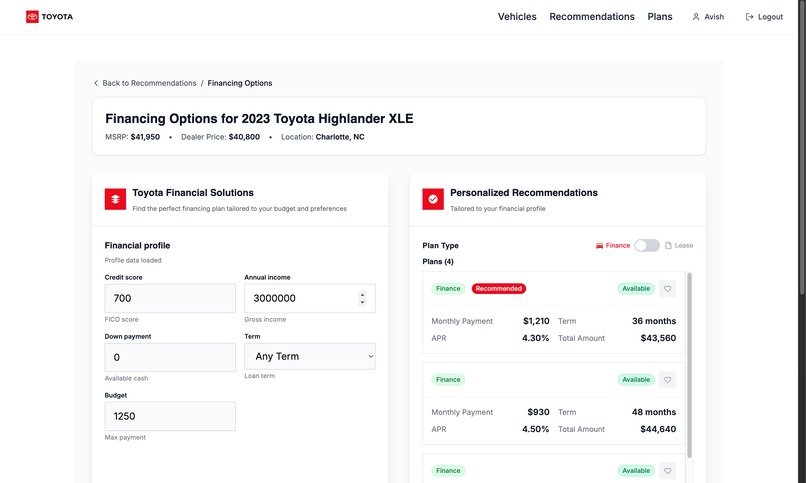This screenshot has height=483, width=806.
Task: Focus the Annual income field
Action: click(x=309, y=299)
